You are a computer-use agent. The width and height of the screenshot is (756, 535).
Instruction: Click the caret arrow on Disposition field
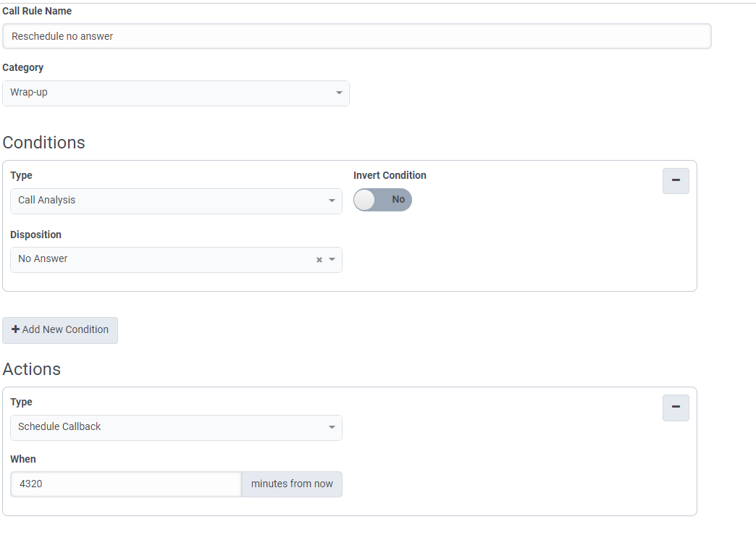332,260
